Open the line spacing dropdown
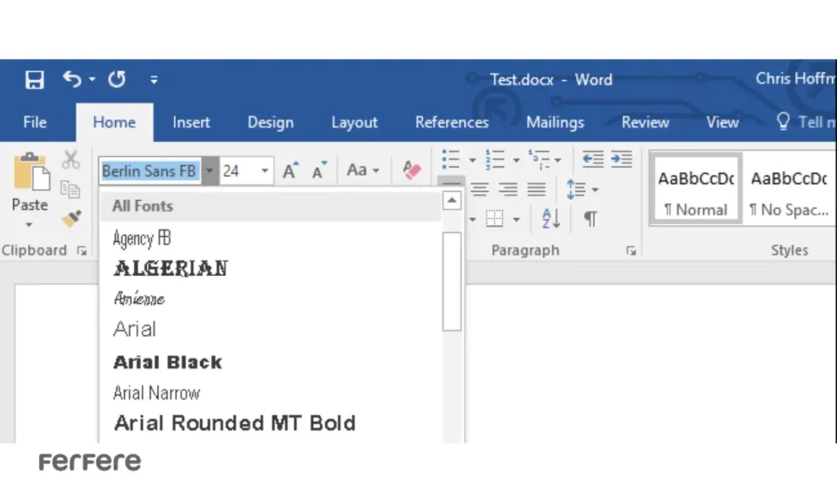837x504 pixels. click(x=582, y=190)
